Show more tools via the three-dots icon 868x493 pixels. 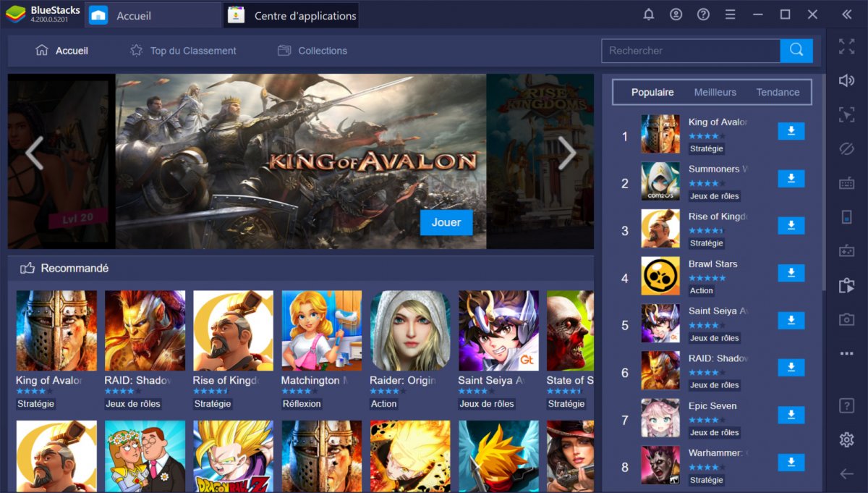846,353
